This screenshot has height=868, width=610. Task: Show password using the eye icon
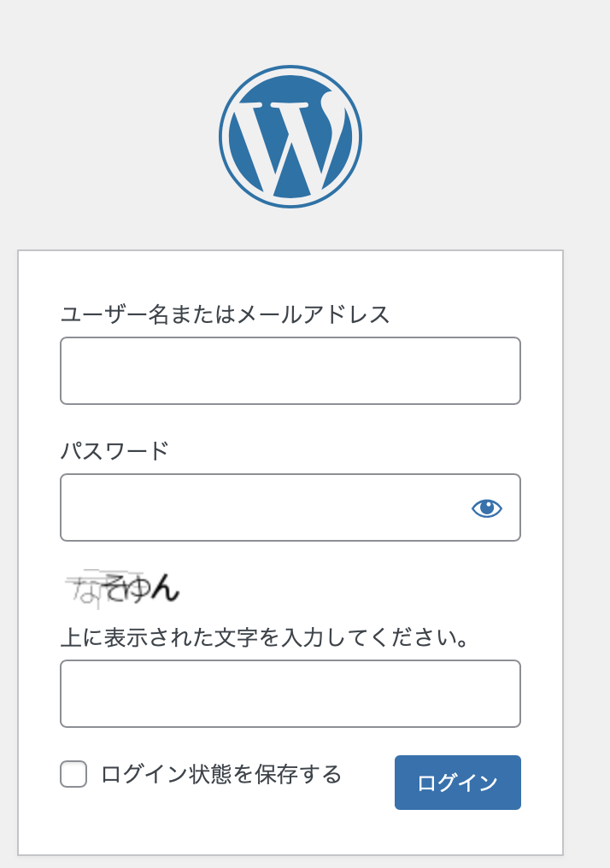[x=487, y=507]
